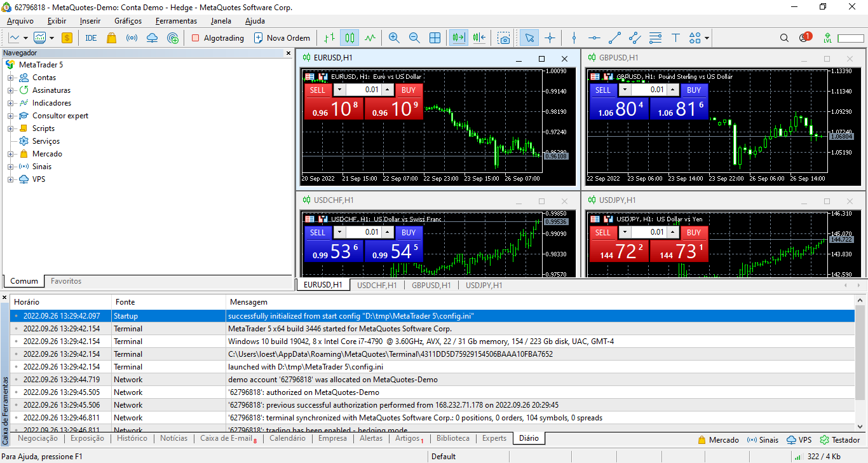Open the shapes objects dropdown arrow

707,38
